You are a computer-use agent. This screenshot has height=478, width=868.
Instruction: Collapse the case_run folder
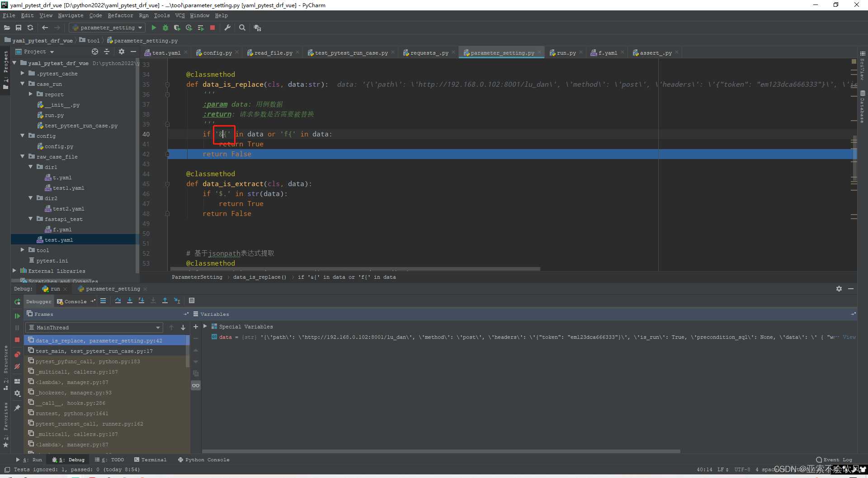coord(23,84)
